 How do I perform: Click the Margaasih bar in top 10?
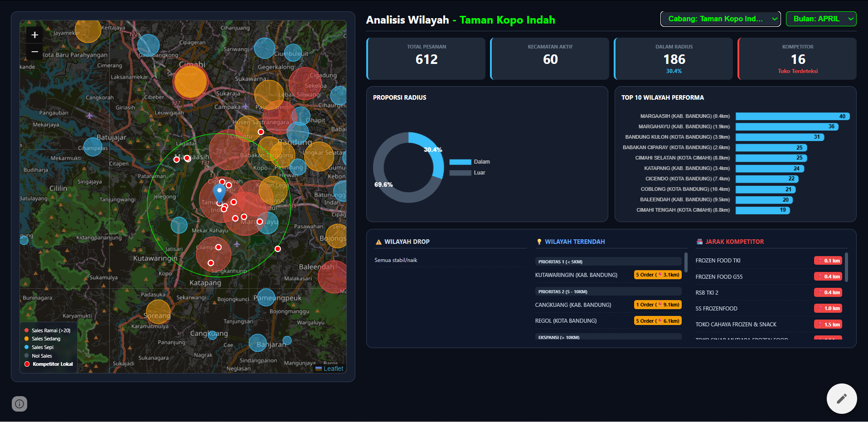[x=792, y=116]
